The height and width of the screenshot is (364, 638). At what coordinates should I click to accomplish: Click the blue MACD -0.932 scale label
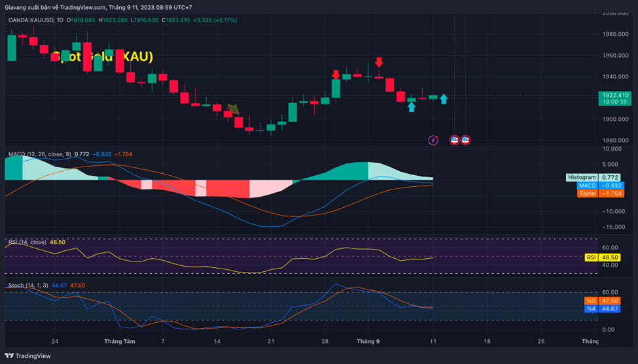598,186
